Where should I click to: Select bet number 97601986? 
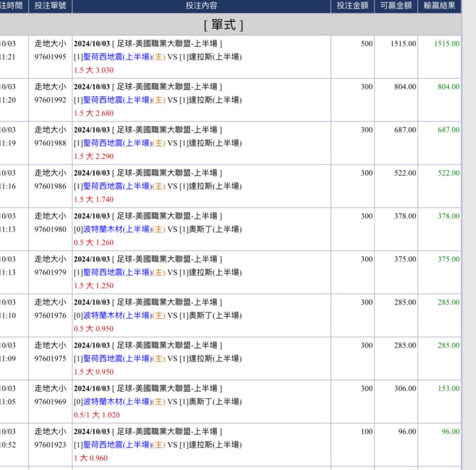coord(50,186)
